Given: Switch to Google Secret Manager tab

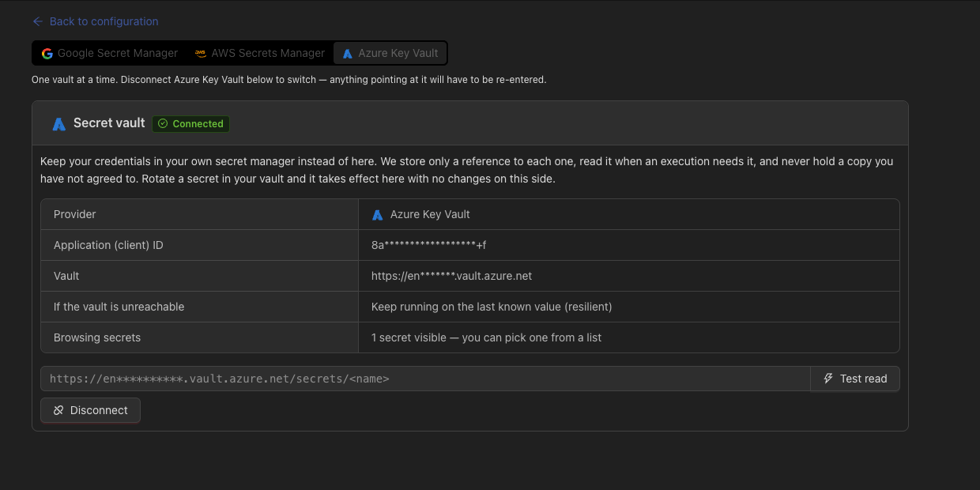Looking at the screenshot, I should (110, 53).
